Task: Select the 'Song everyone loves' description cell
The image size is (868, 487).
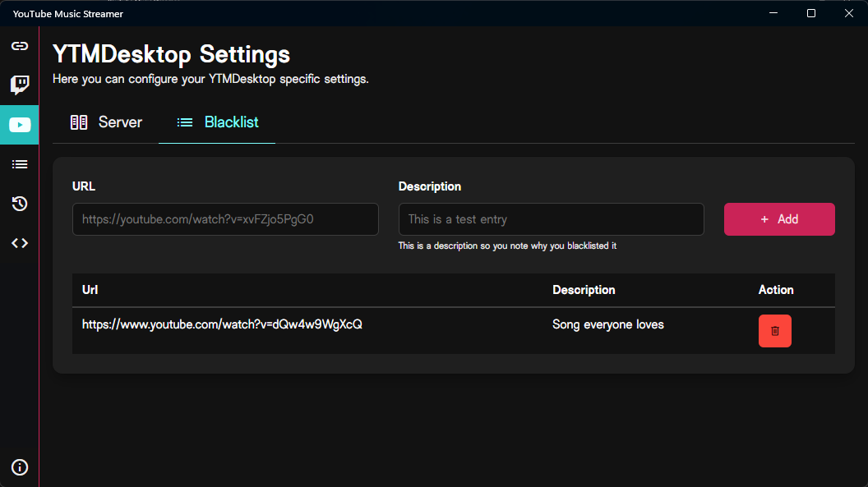Action: click(607, 324)
